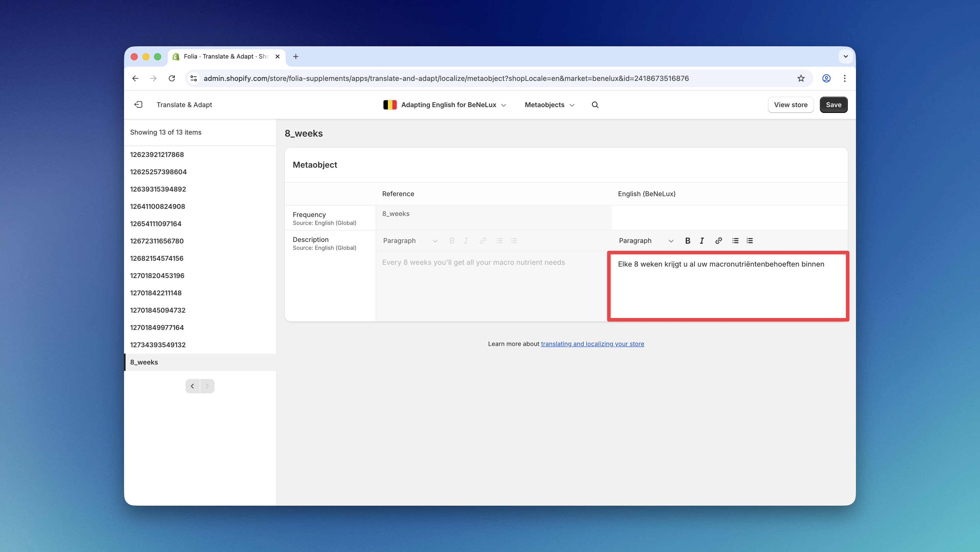980x552 pixels.
Task: Select item 12672311656780
Action: point(200,241)
